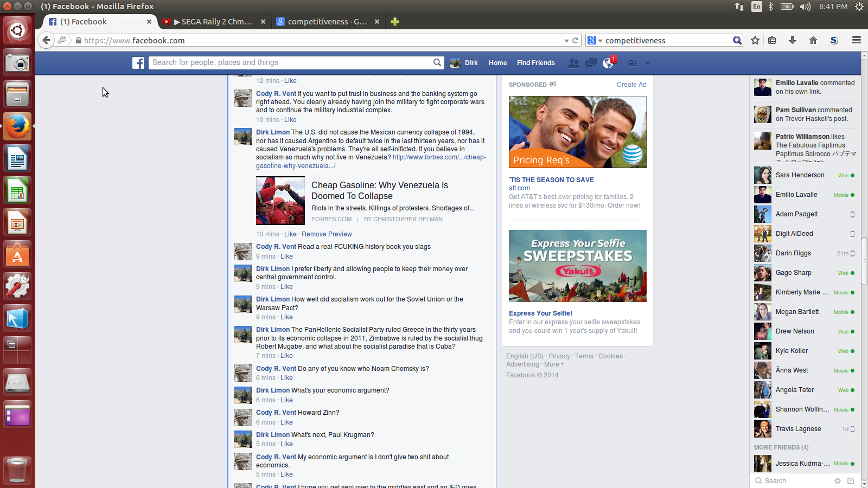Viewport: 868px width, 488px height.
Task: Click Remove Preview under Forbes article
Action: (x=327, y=234)
